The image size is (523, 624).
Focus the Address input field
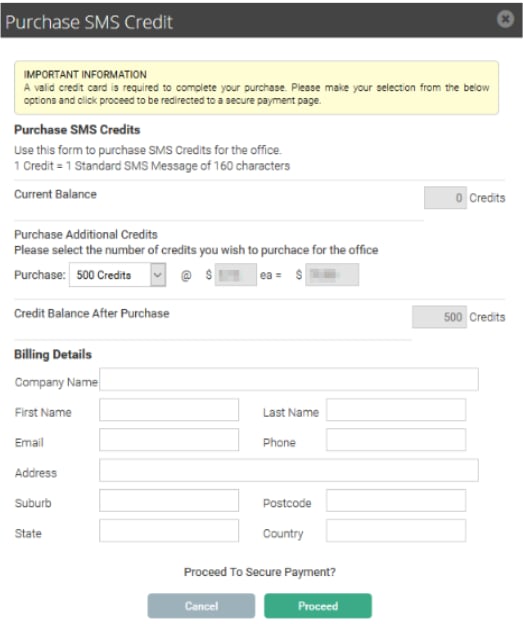point(289,470)
